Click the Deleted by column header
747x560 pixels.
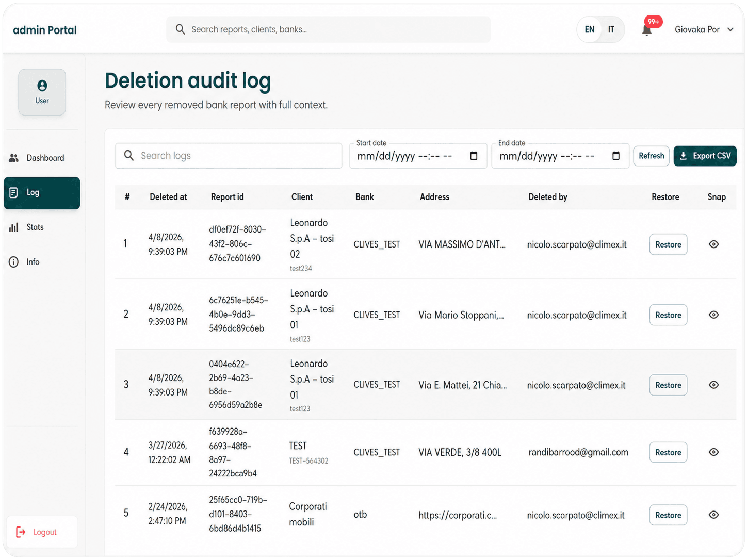[x=547, y=197]
